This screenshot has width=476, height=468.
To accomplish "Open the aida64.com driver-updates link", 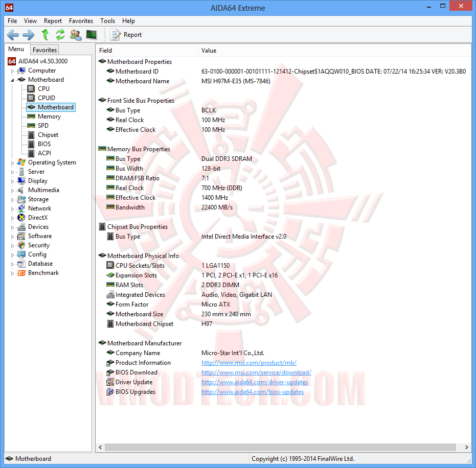I will point(255,382).
